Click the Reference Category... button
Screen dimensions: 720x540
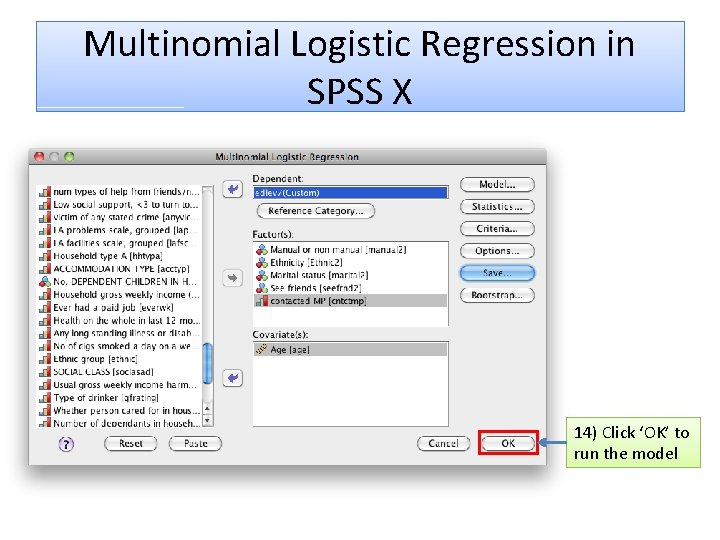pyautogui.click(x=316, y=211)
